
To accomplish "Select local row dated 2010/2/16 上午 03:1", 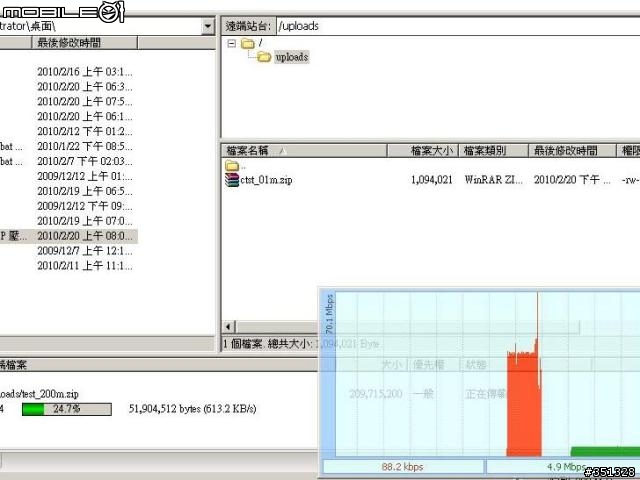I will click(x=85, y=72).
